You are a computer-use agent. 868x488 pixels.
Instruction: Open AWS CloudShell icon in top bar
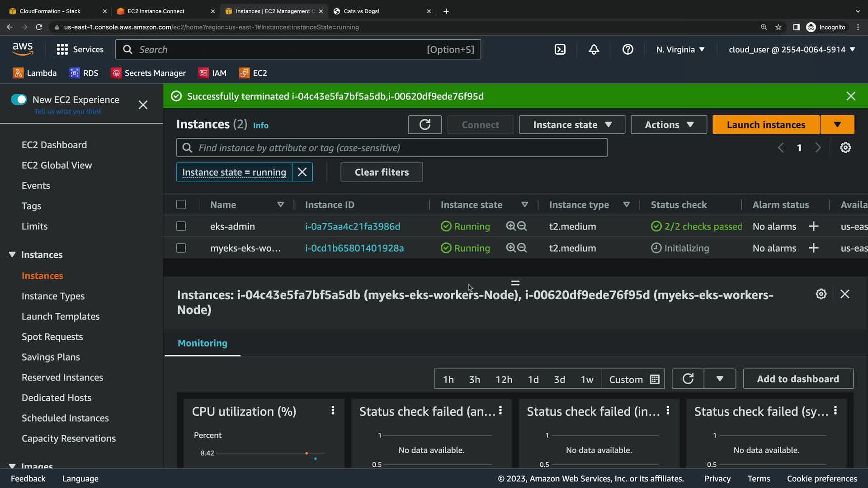click(560, 50)
